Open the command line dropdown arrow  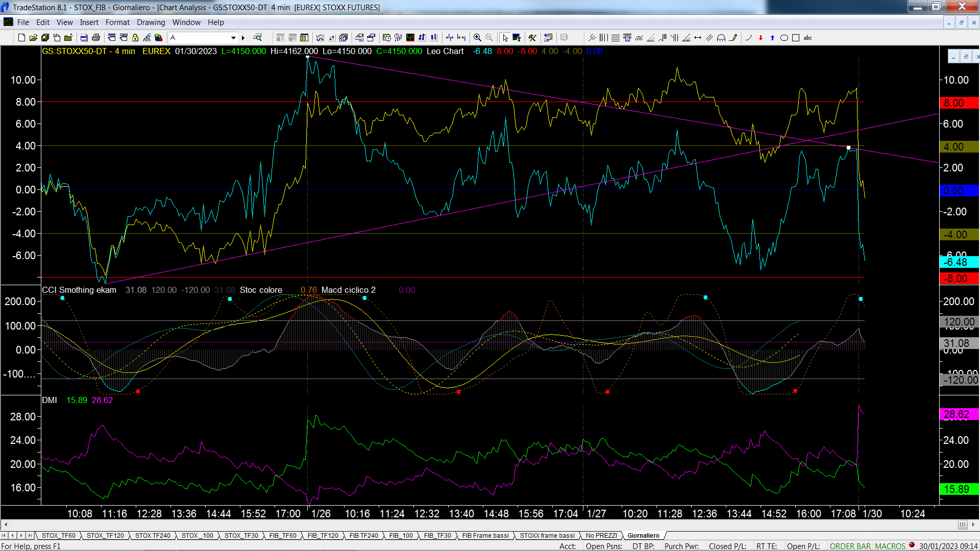(233, 38)
